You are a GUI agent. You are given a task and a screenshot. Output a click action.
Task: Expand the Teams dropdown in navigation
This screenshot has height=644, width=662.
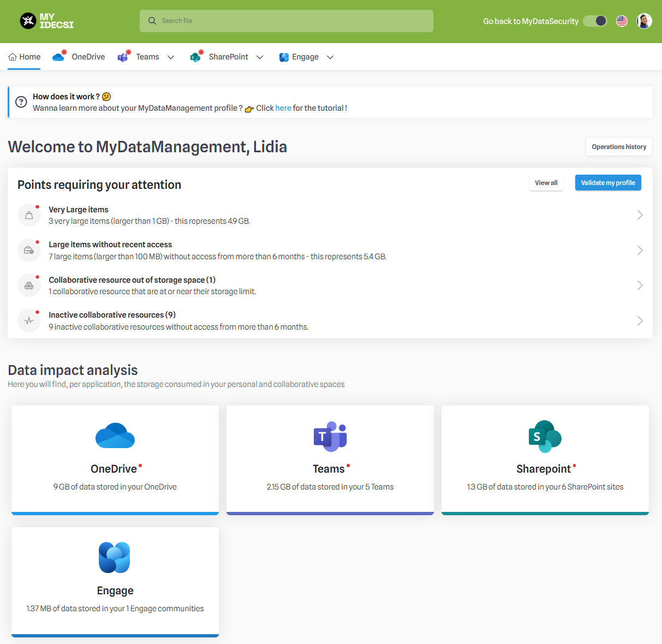(x=171, y=57)
